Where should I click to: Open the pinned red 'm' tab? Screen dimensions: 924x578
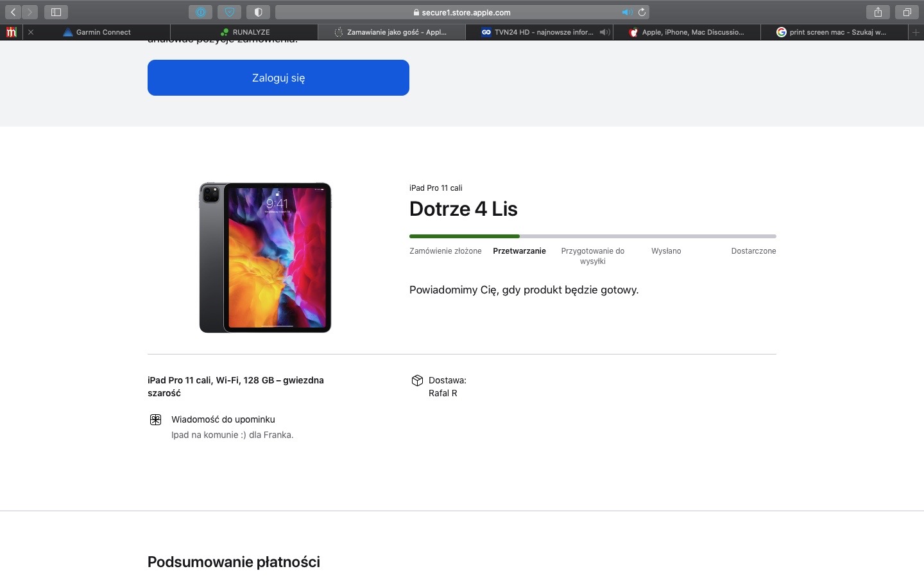(x=11, y=32)
